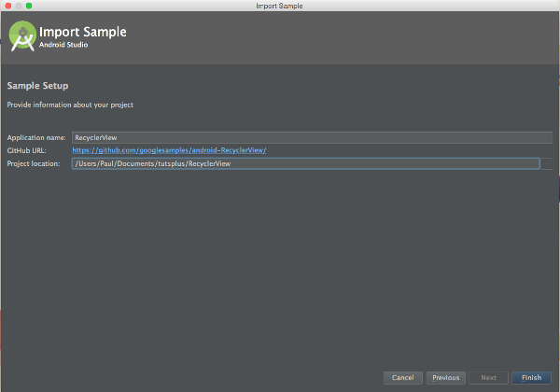Click the 'Application name:' label
This screenshot has height=392, width=560.
click(x=36, y=137)
